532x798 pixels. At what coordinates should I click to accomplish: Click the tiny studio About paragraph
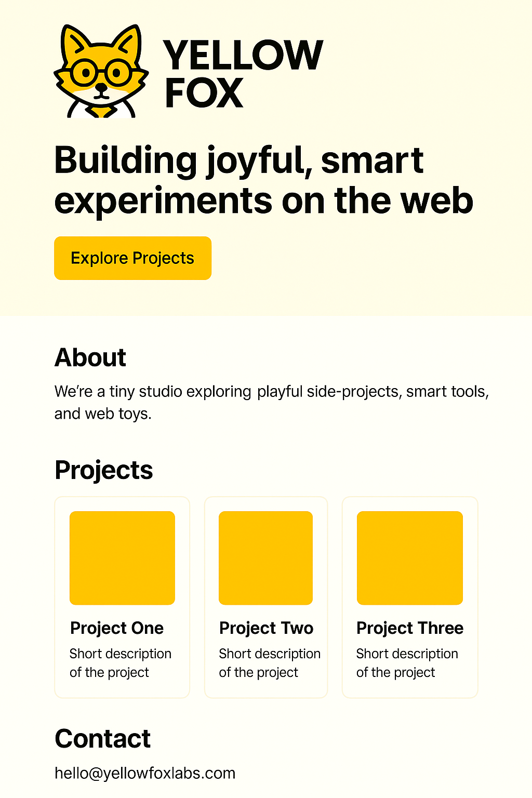pos(272,403)
